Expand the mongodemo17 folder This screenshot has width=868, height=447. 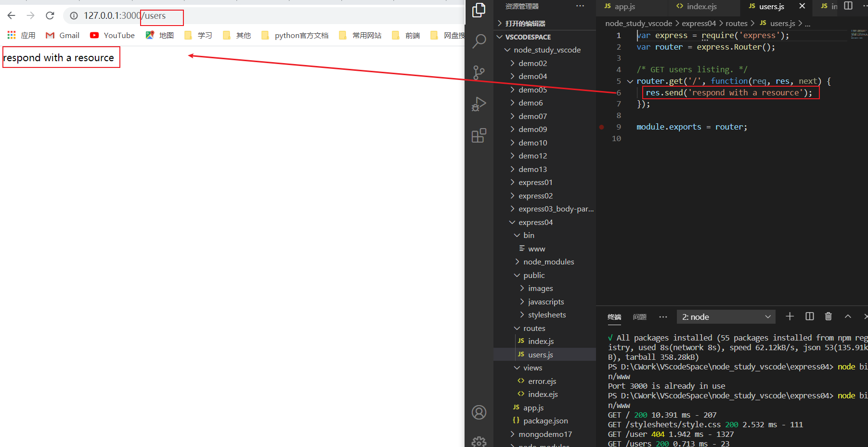(x=544, y=434)
